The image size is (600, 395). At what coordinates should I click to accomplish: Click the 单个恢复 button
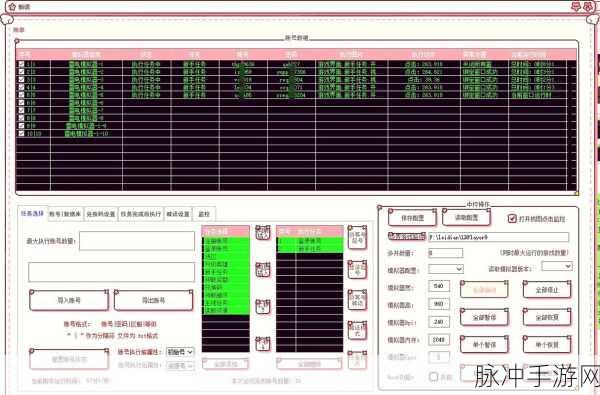pyautogui.click(x=547, y=345)
